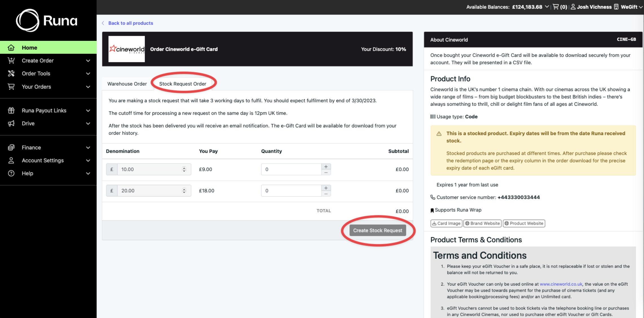Open the Brand Website button
This screenshot has height=318, width=644.
tap(482, 223)
